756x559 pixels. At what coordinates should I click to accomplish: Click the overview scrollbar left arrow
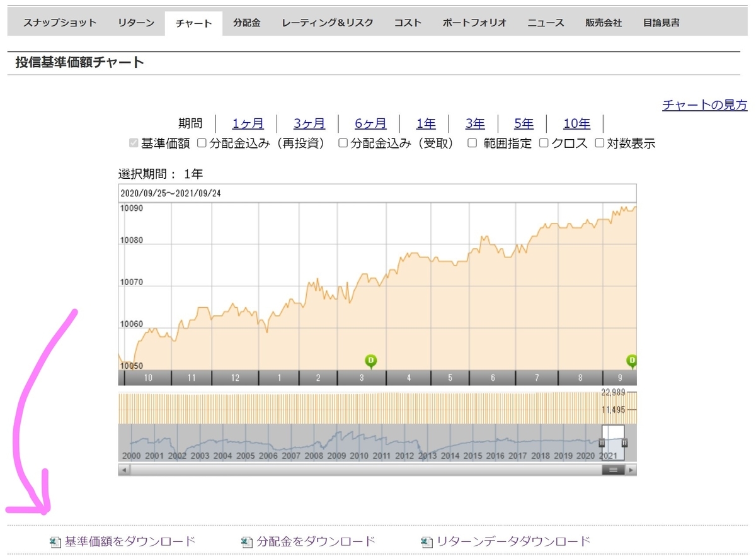point(124,470)
